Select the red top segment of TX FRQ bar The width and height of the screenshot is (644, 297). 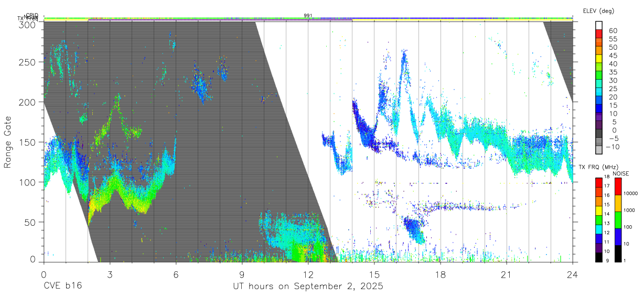(598, 182)
